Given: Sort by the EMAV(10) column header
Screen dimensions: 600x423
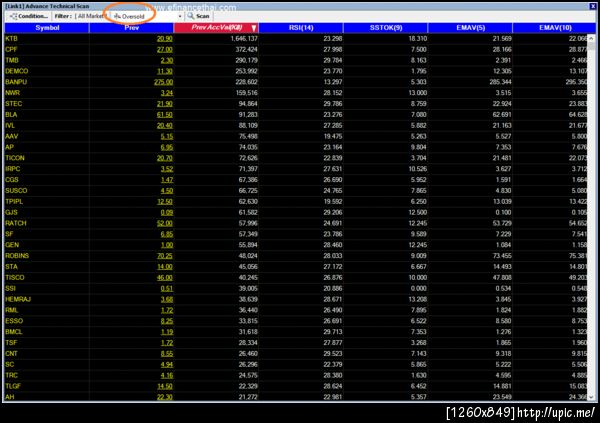Looking at the screenshot, I should 554,28.
